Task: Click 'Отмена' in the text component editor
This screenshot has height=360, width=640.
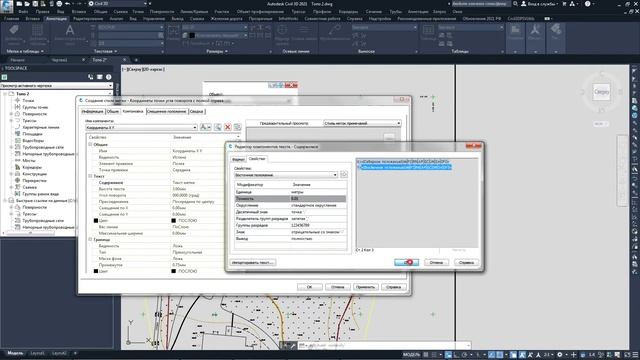Action: coord(436,262)
